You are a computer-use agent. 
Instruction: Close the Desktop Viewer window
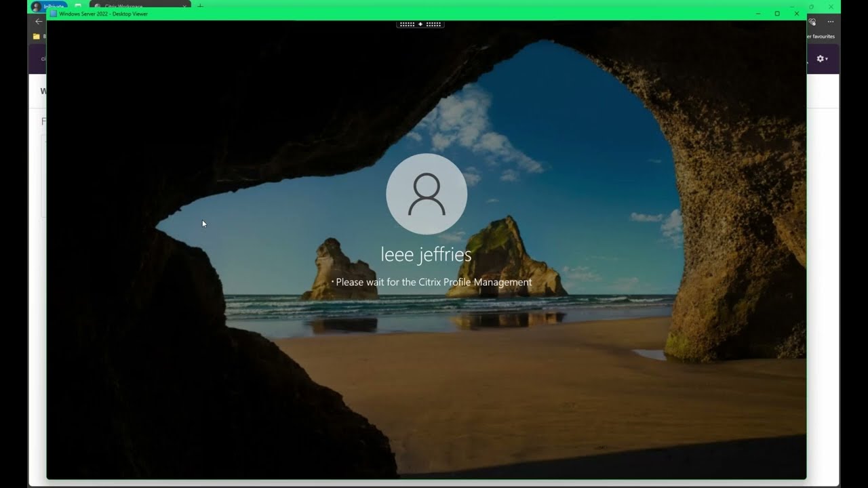pyautogui.click(x=797, y=14)
